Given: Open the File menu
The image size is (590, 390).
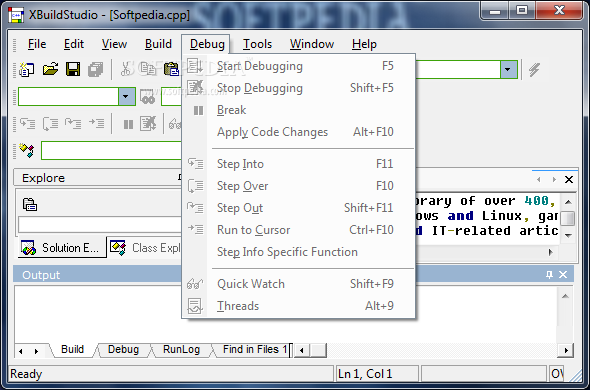Looking at the screenshot, I should tap(37, 44).
